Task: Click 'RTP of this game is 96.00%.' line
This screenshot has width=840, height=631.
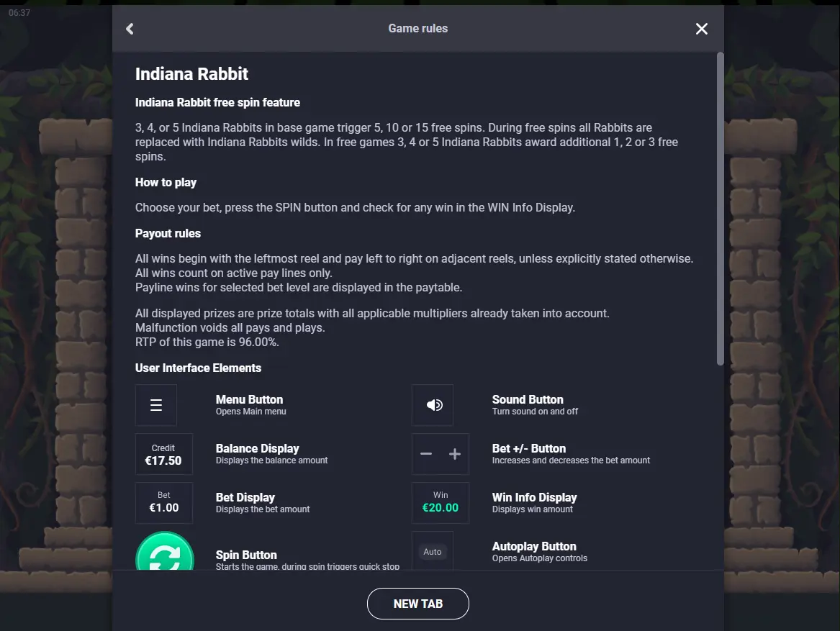Action: (x=207, y=342)
